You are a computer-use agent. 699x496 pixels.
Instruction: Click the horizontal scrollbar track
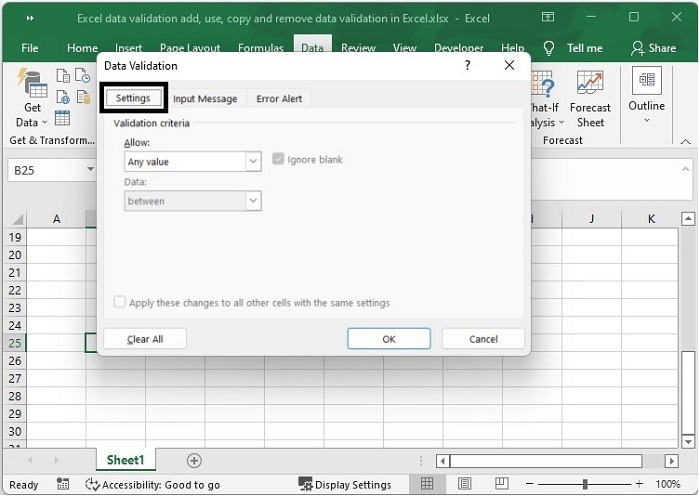[653, 461]
